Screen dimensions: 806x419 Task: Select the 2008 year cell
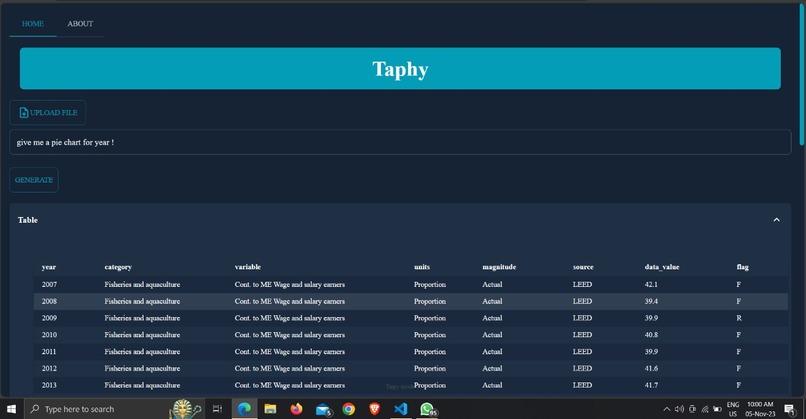49,301
